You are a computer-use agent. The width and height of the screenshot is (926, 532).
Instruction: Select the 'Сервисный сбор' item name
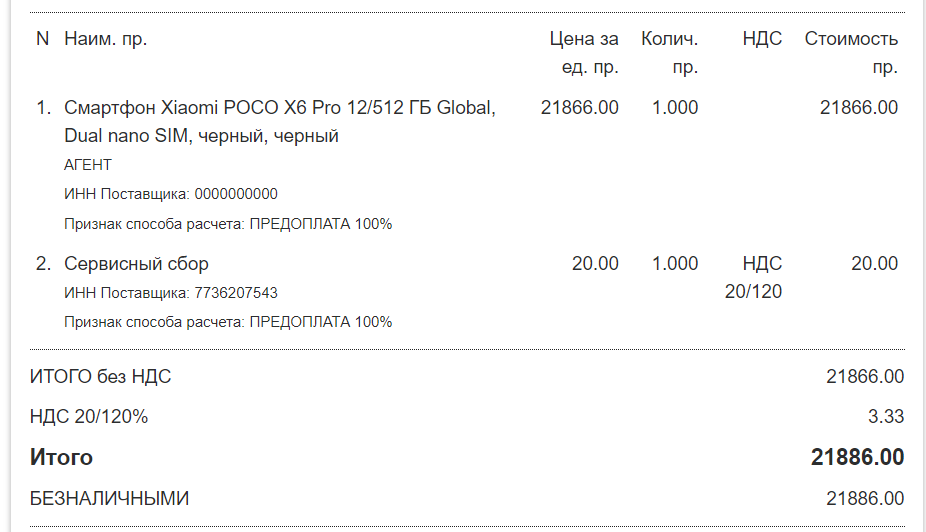(136, 264)
